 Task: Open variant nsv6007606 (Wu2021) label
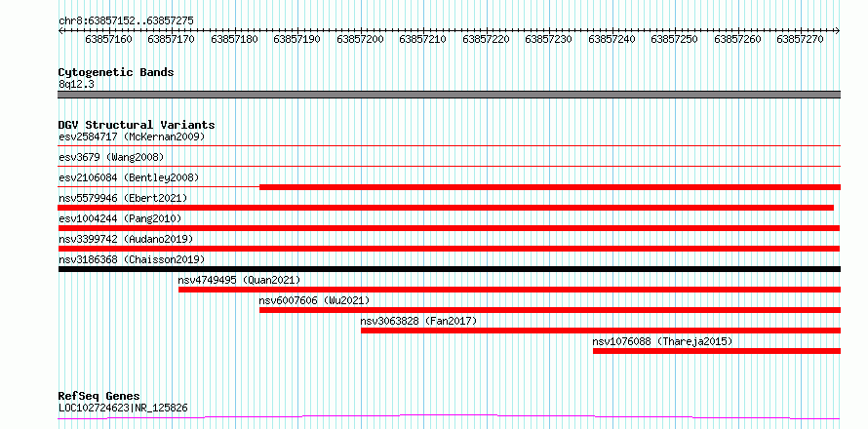pos(314,300)
